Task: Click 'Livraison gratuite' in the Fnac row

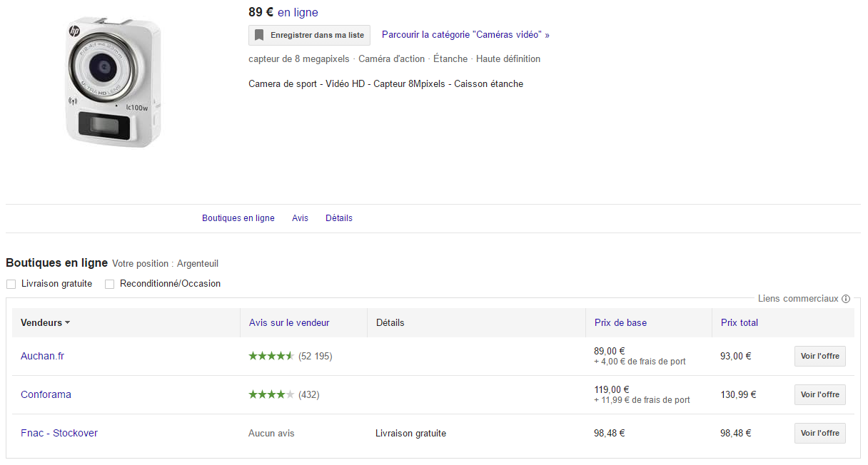Action: point(410,433)
